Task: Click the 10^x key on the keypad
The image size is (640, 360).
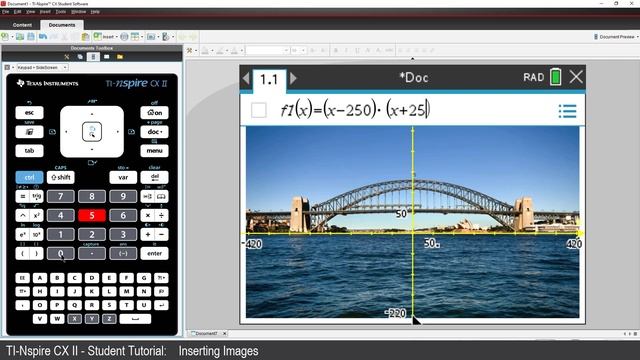Action: pyautogui.click(x=37, y=234)
